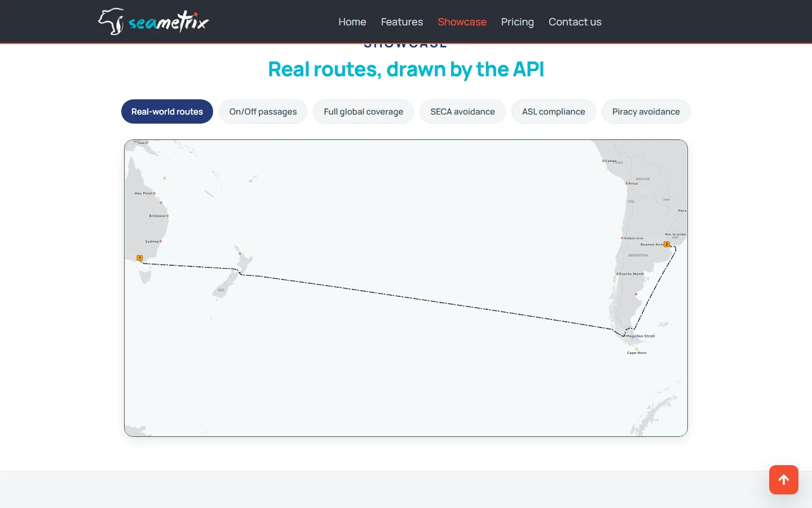Switch to the Piracy avoidance tab

point(646,112)
